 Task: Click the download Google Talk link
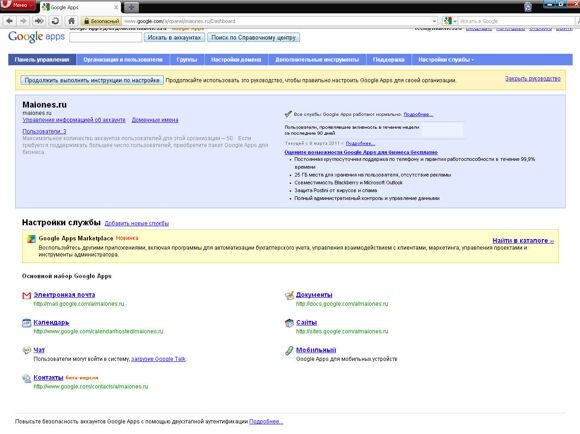tap(159, 359)
